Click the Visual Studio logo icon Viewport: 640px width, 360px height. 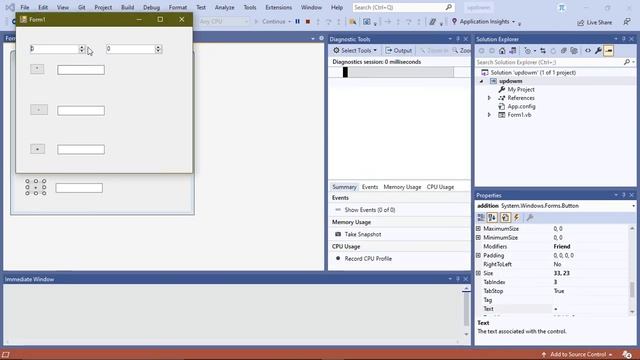point(10,7)
